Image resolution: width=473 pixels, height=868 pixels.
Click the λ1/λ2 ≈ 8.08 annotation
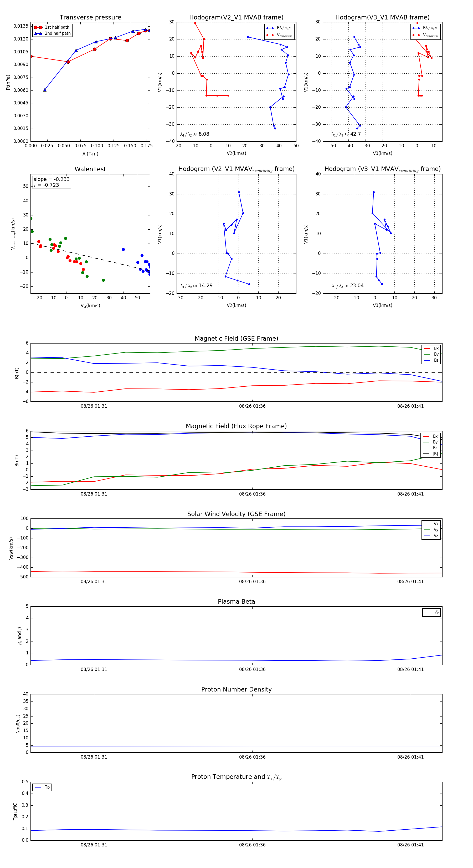[194, 134]
